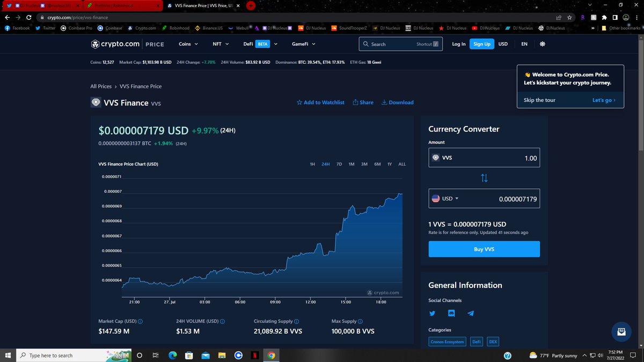Click Let's go in welcome popup
This screenshot has height=362, width=644.
click(x=604, y=100)
